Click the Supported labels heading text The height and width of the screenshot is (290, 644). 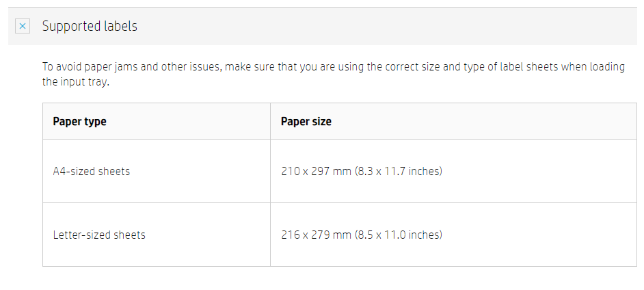click(x=90, y=27)
